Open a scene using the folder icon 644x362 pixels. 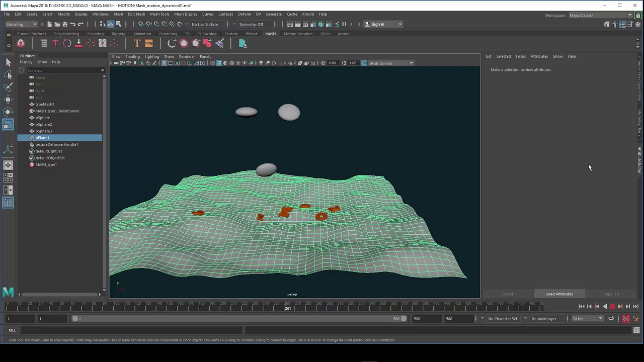(x=57, y=24)
